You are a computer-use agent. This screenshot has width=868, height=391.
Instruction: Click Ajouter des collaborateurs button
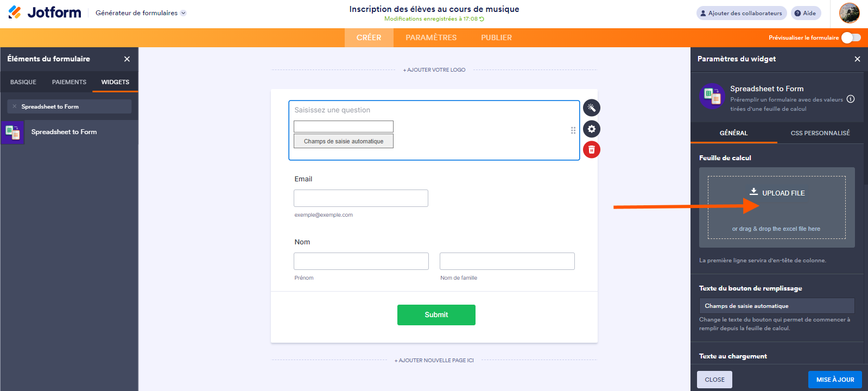click(740, 13)
